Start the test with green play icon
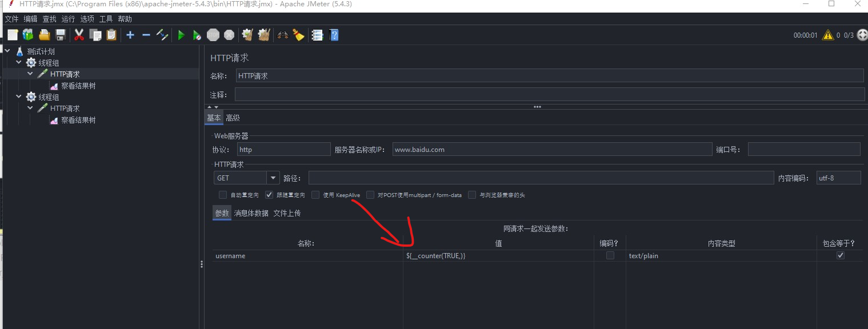868x329 pixels. [181, 35]
